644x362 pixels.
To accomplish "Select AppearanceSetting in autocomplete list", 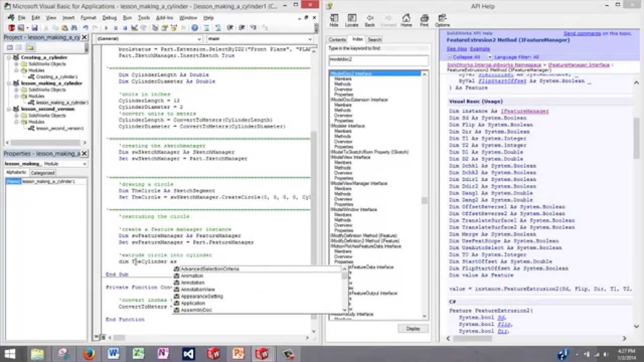I will (201, 296).
